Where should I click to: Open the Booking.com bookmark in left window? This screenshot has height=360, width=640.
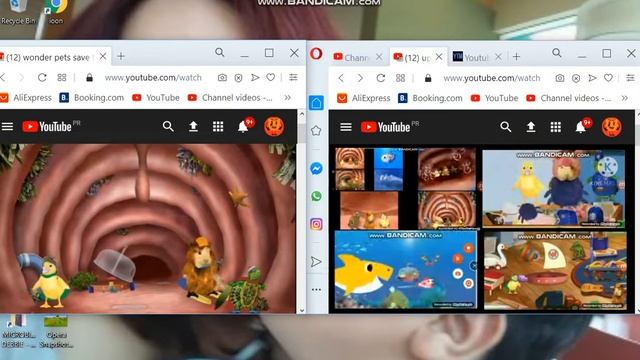click(91, 98)
